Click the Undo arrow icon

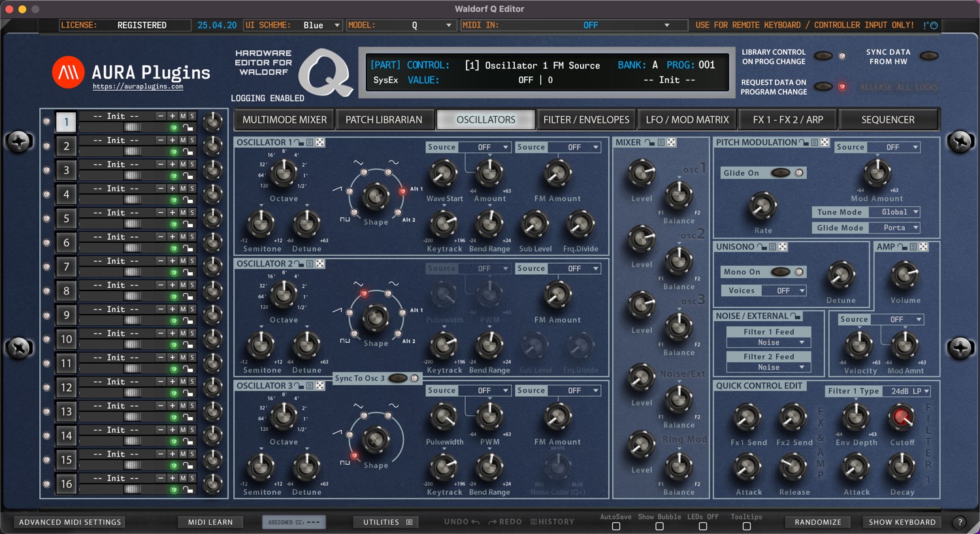[x=475, y=522]
